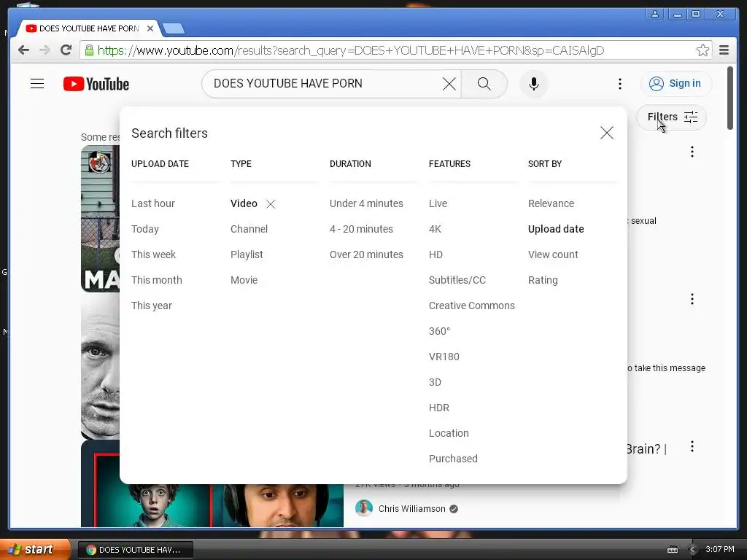The image size is (747, 560).
Task: Sort results by View count
Action: tap(553, 254)
